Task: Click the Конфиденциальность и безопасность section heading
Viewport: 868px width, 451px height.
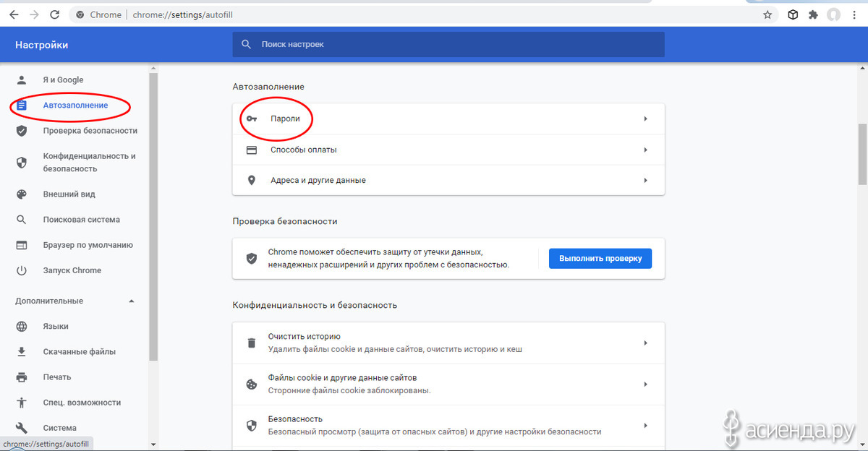Action: (315, 305)
